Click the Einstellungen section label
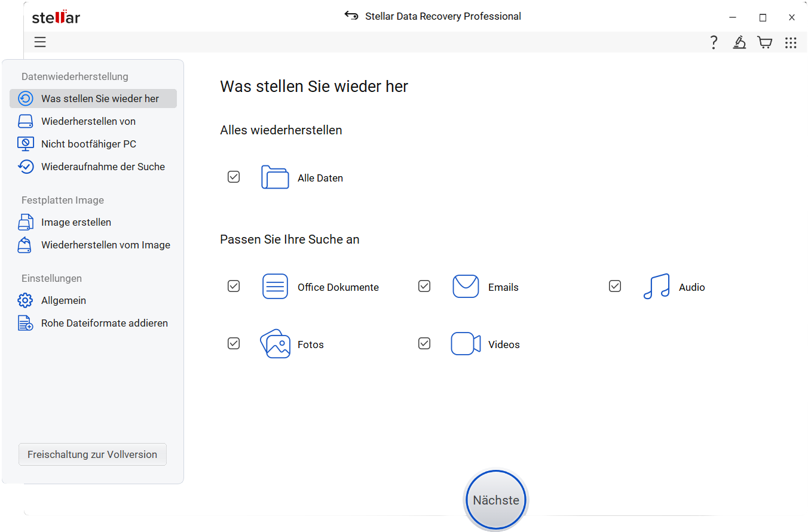The width and height of the screenshot is (808, 532). pos(51,278)
